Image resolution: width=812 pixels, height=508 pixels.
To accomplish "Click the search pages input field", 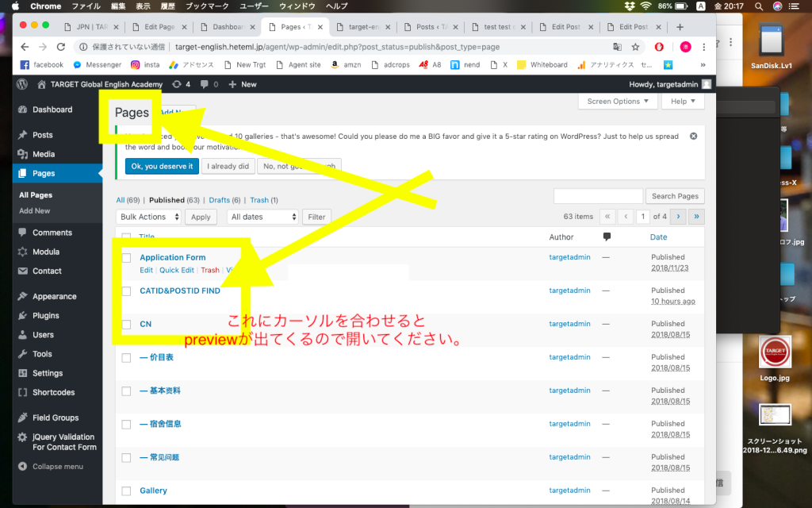I will [x=598, y=196].
